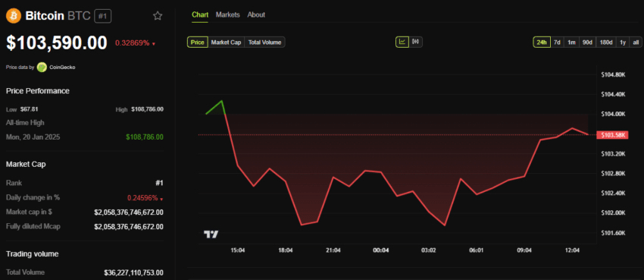Set chart range to 1m

point(571,42)
